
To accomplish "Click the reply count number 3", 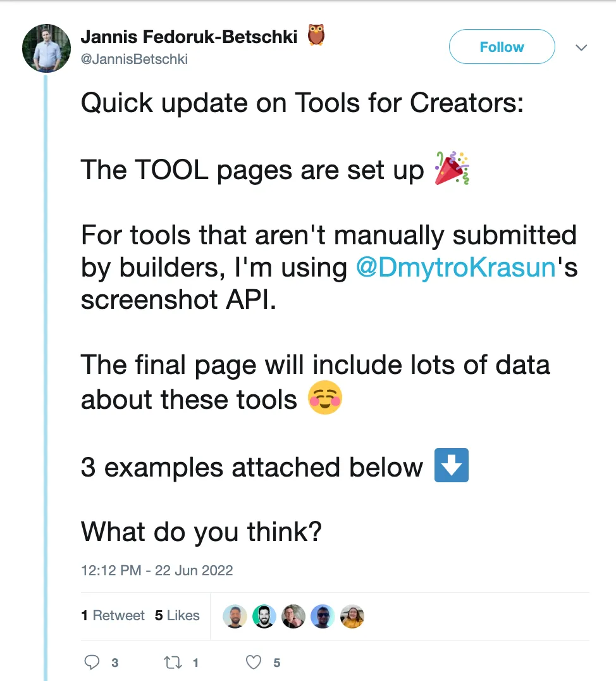I will [x=114, y=663].
